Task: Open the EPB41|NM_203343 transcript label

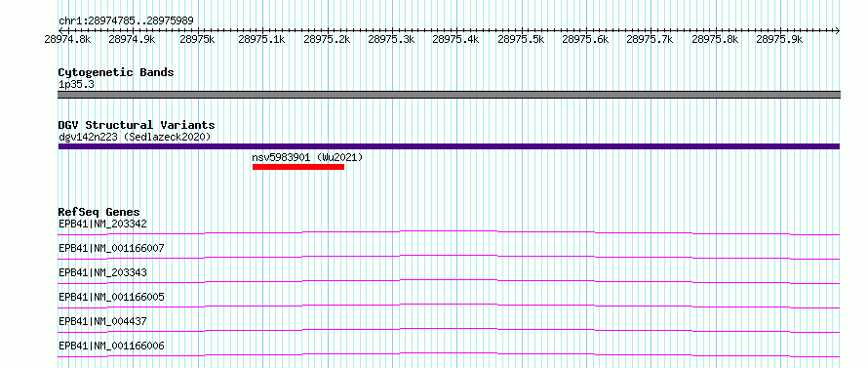Action: pos(102,272)
